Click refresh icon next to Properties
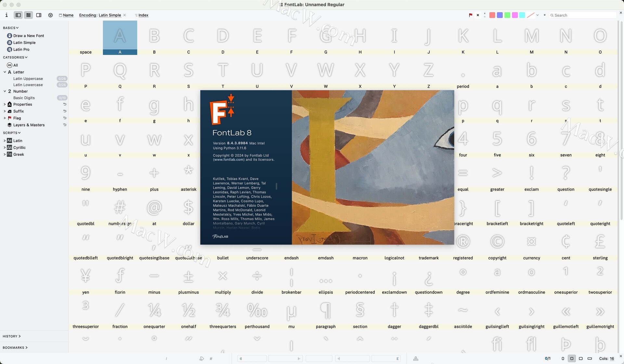The height and width of the screenshot is (364, 624). pyautogui.click(x=65, y=104)
